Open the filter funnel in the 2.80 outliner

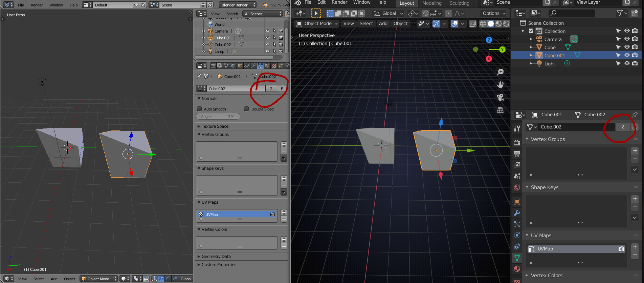pos(620,13)
